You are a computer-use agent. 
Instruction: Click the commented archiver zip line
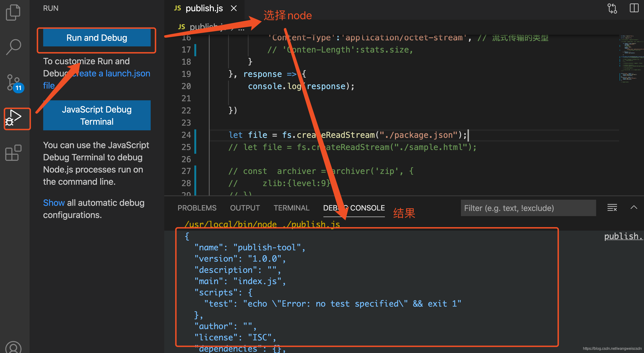tap(321, 171)
